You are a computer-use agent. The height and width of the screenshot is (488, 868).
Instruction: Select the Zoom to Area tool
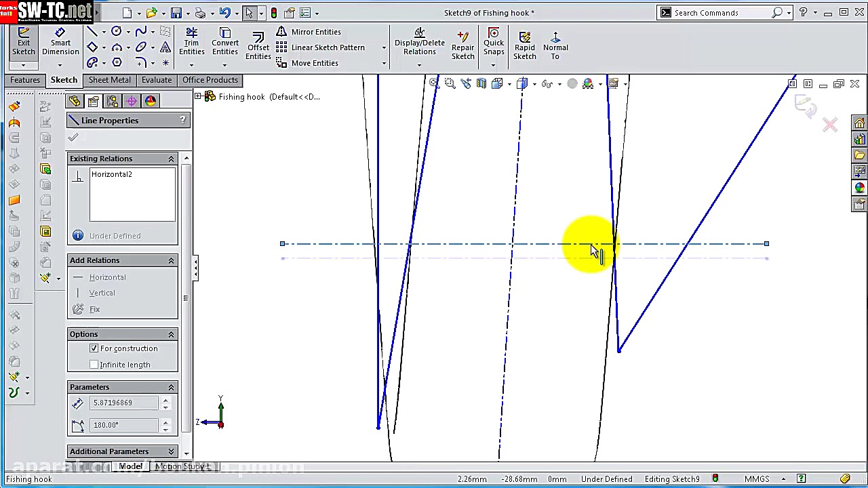[450, 83]
